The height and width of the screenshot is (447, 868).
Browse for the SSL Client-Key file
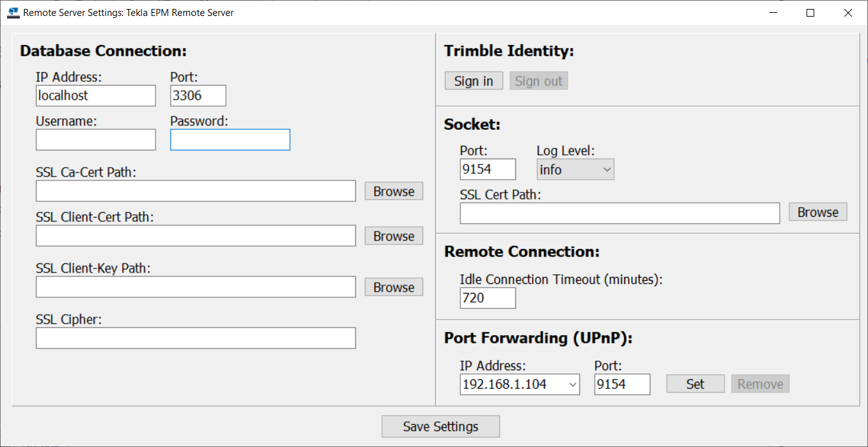393,286
